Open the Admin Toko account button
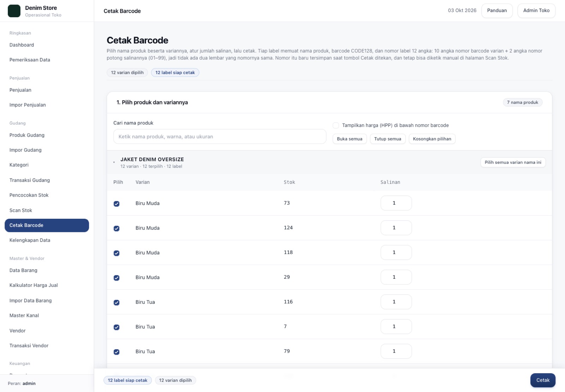This screenshot has height=392, width=565. [x=536, y=11]
